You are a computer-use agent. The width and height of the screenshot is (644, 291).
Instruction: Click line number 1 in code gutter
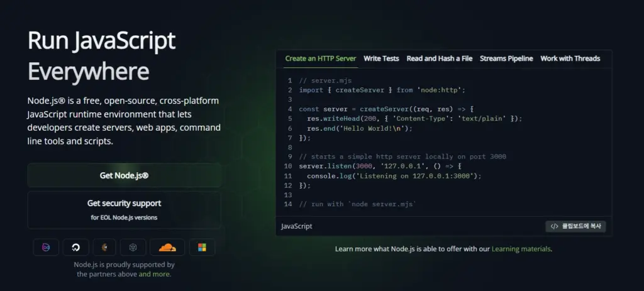pos(289,81)
